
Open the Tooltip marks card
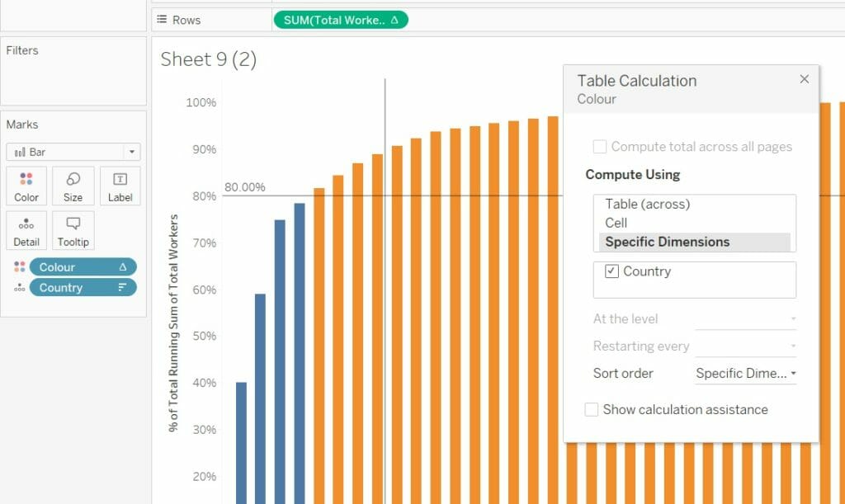tap(73, 230)
